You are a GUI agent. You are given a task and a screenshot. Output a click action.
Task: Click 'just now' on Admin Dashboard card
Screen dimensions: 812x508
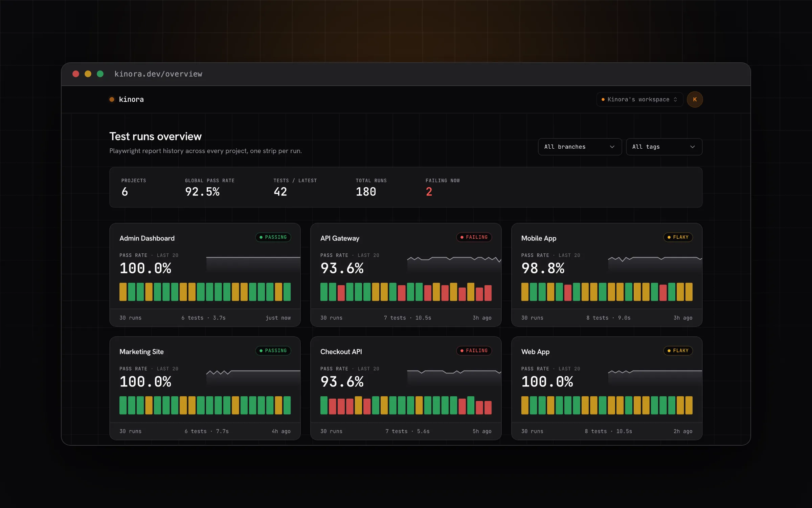[x=278, y=318]
